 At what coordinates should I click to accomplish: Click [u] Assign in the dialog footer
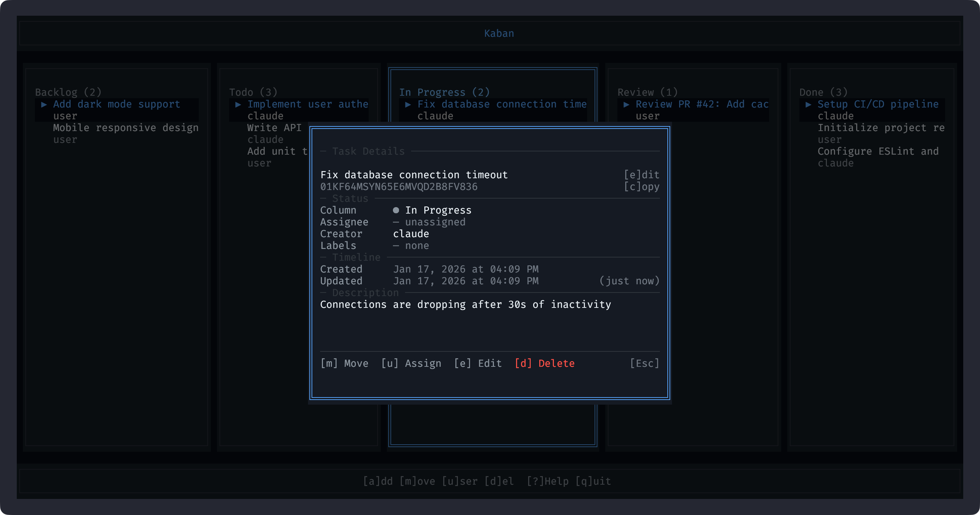[x=411, y=363]
